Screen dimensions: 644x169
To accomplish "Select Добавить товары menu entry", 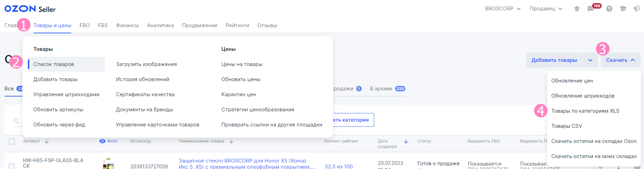I will click(x=55, y=79).
